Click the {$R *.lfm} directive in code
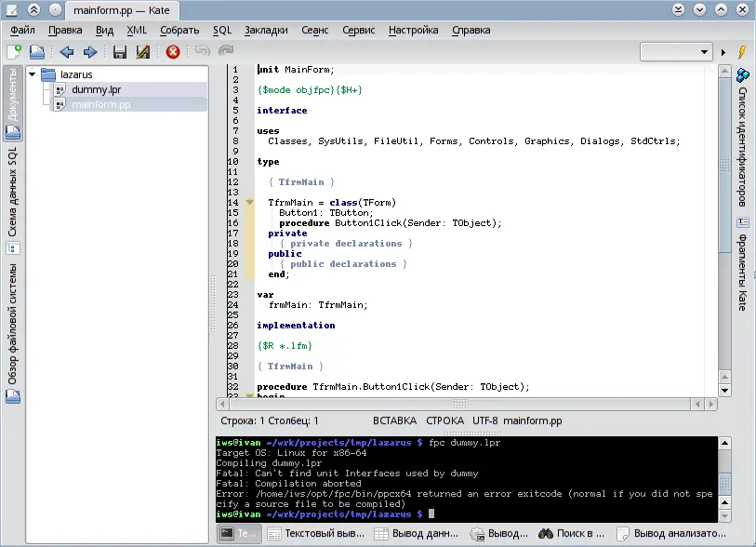Viewport: 756px width, 547px height. (285, 346)
